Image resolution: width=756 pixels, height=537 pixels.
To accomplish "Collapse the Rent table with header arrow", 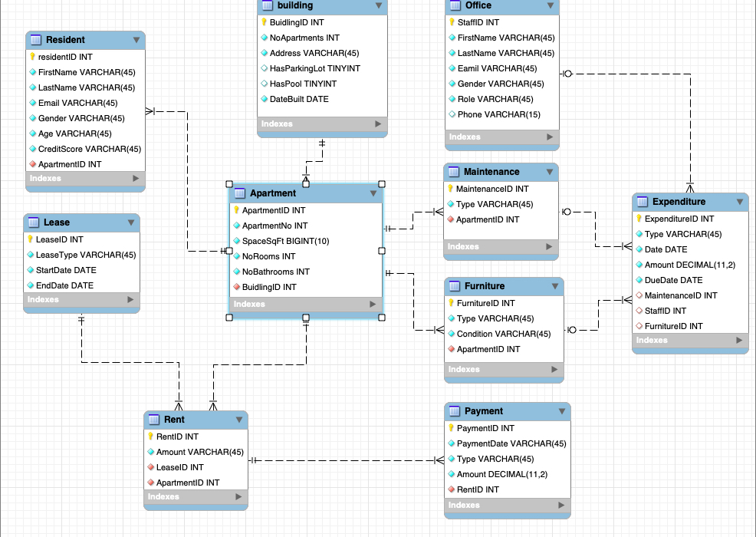I will (238, 420).
